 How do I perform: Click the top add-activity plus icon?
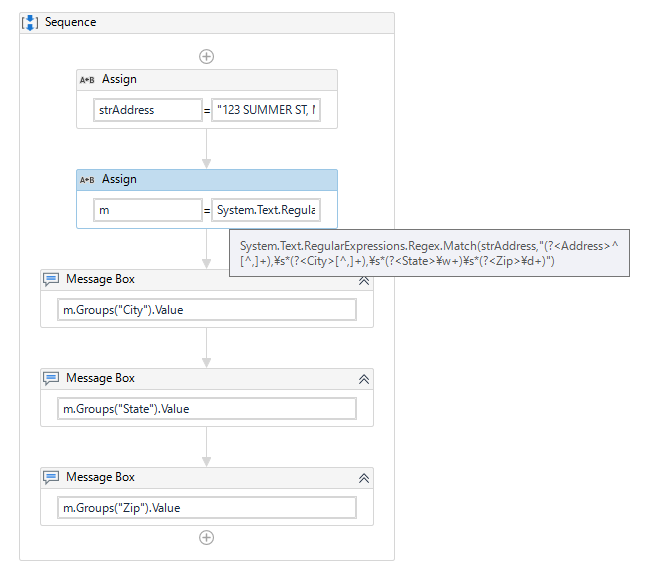click(x=206, y=56)
